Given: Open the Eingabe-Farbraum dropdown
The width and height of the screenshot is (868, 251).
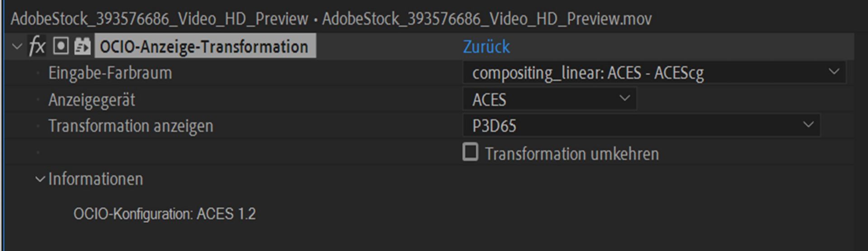Looking at the screenshot, I should [653, 73].
